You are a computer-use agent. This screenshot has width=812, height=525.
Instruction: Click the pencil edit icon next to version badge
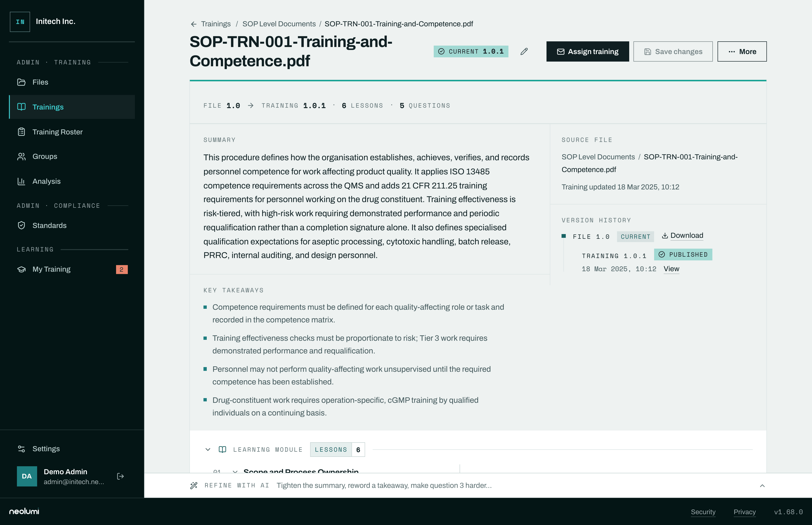(x=524, y=51)
